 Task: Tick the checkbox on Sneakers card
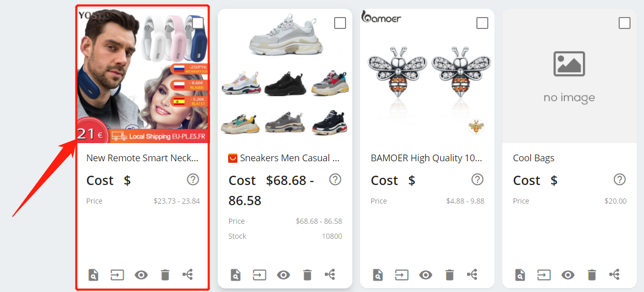coord(340,23)
